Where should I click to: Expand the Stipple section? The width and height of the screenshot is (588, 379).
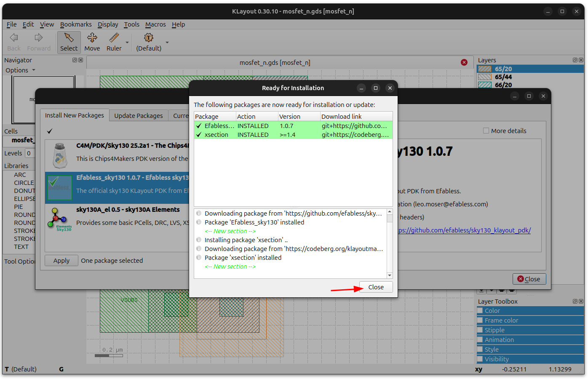point(530,330)
